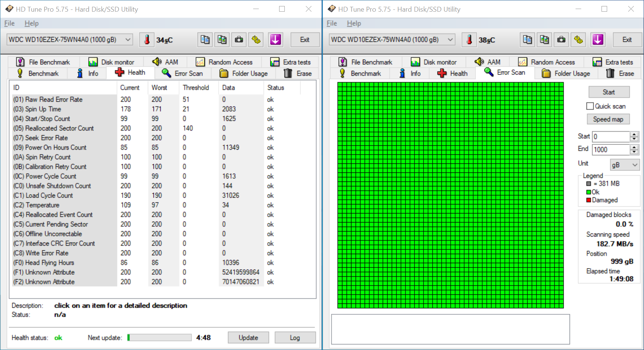644x350 pixels.
Task: Open Disk monitor tab in right window
Action: [x=433, y=62]
